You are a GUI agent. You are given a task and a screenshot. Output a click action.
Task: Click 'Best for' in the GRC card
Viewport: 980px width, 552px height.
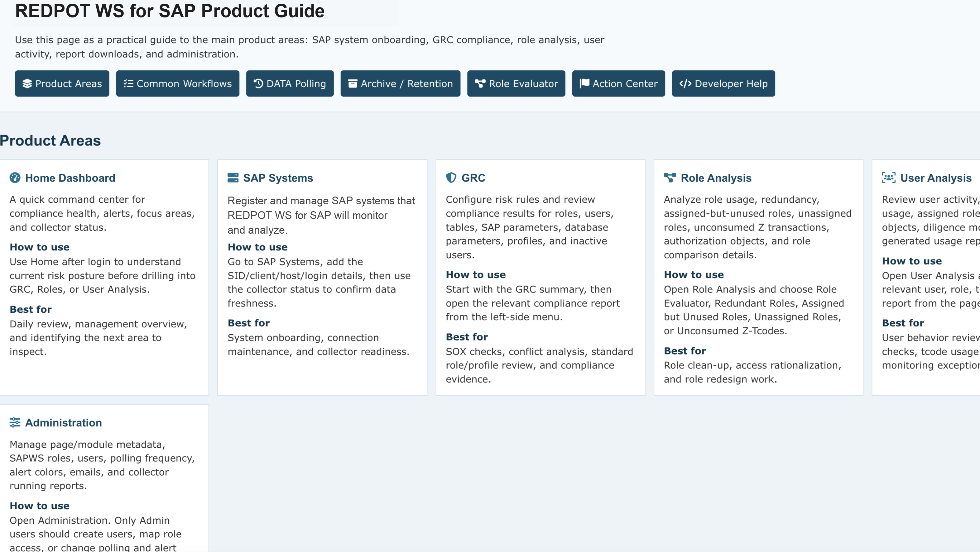(467, 337)
